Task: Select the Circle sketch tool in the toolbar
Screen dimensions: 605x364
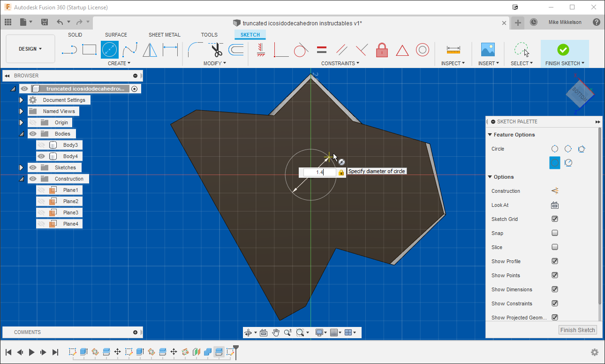Action: [110, 50]
